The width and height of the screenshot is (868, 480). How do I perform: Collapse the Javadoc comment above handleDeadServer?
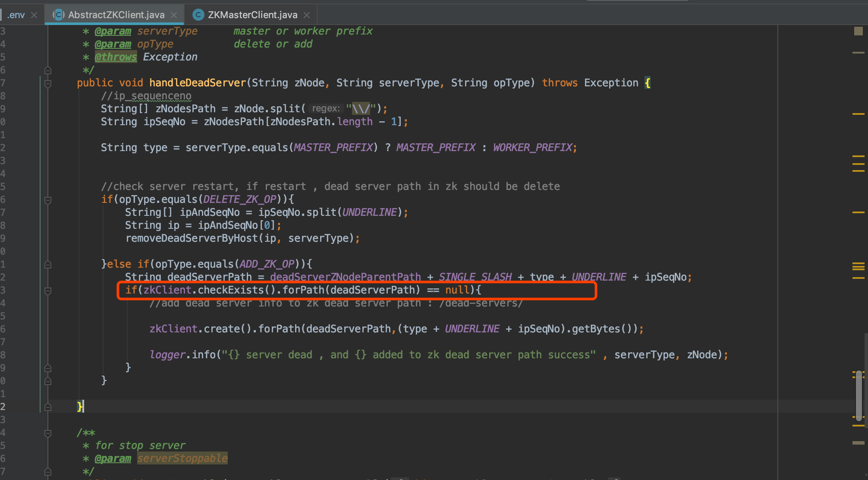(x=47, y=70)
